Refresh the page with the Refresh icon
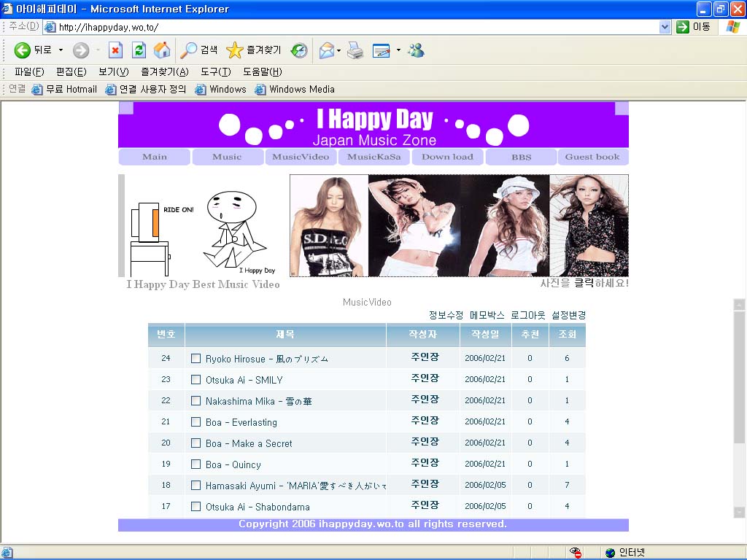Screen dimensions: 747x560 [x=139, y=50]
